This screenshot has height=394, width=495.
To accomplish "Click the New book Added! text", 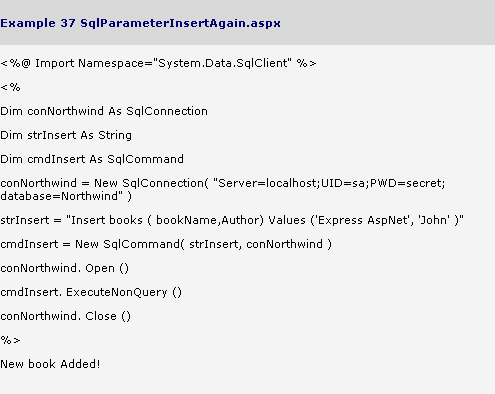I will coord(50,364).
